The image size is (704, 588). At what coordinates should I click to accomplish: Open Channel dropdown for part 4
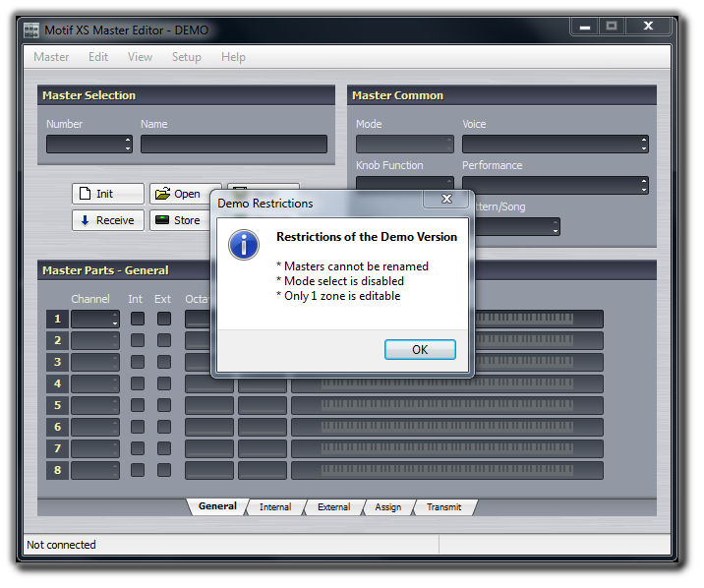[x=95, y=383]
